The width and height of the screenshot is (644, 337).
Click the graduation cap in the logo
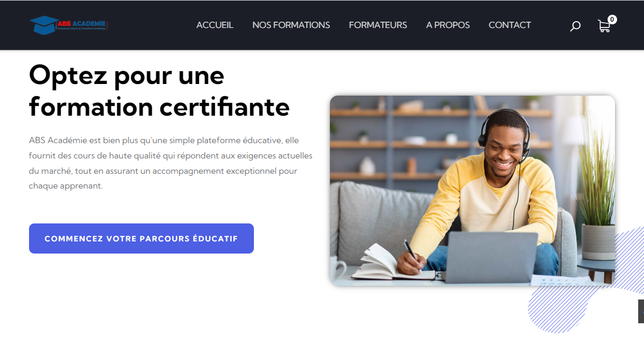coord(44,25)
